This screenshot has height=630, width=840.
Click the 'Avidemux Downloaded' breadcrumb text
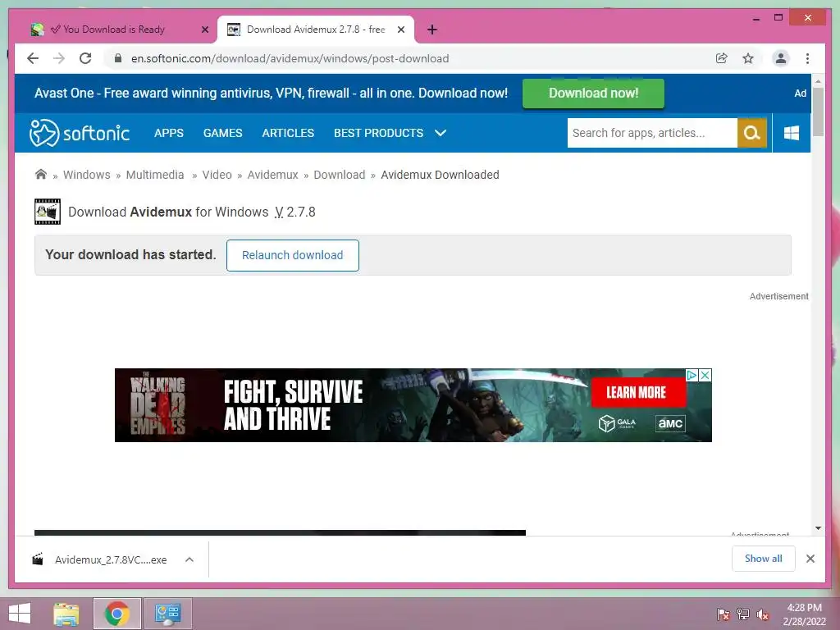[x=440, y=175]
